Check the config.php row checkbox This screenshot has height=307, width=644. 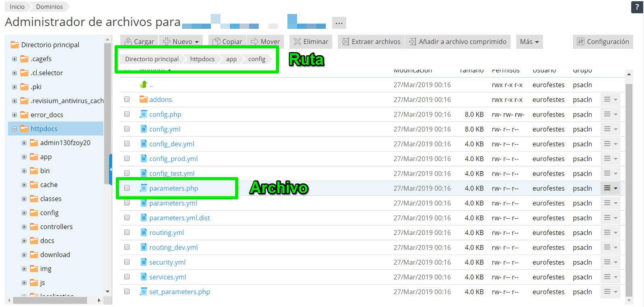127,114
